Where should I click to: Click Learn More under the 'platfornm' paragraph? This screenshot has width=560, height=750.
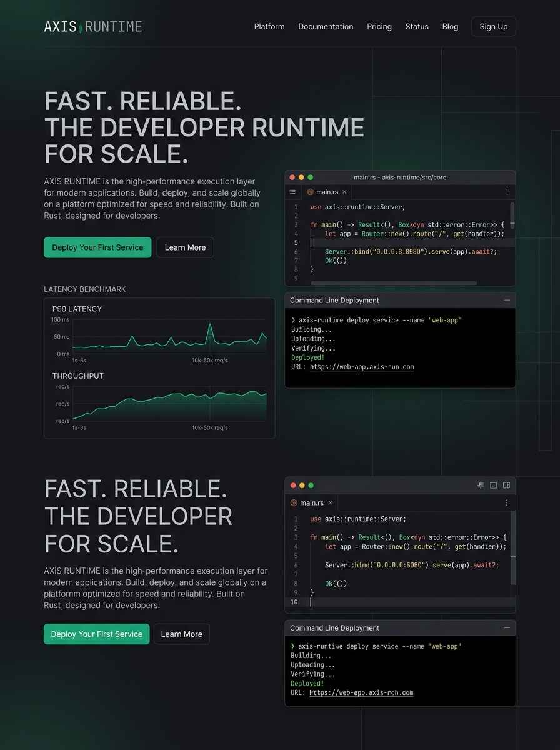click(181, 634)
